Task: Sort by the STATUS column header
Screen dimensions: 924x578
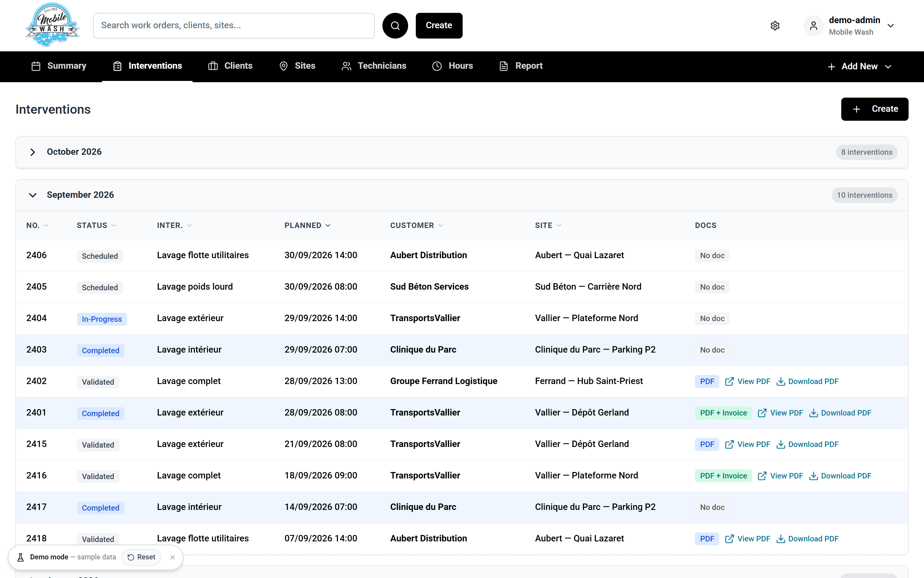Action: [x=96, y=225]
